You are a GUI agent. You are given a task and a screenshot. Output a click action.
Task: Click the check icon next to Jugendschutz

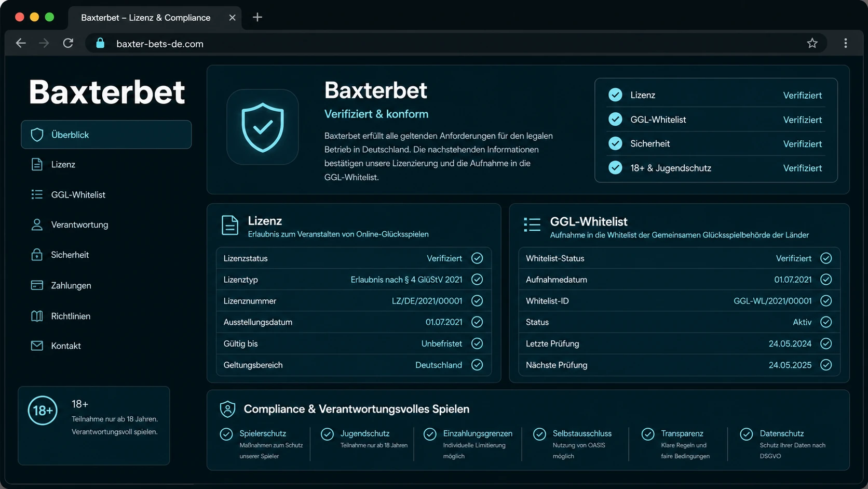tap(327, 434)
